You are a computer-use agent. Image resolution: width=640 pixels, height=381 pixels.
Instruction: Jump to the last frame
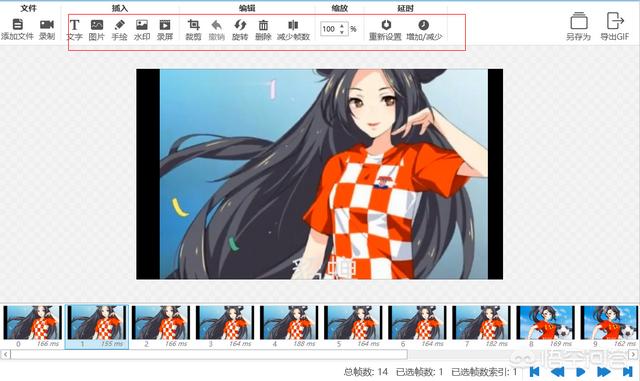627,372
